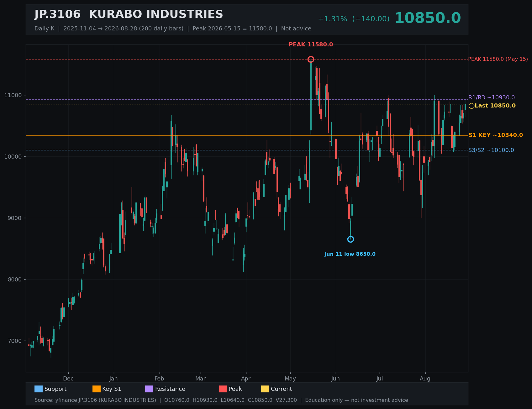
Task: Click the bold 'PEAK 11580.0' annotation above the chart
Action: pyautogui.click(x=311, y=45)
